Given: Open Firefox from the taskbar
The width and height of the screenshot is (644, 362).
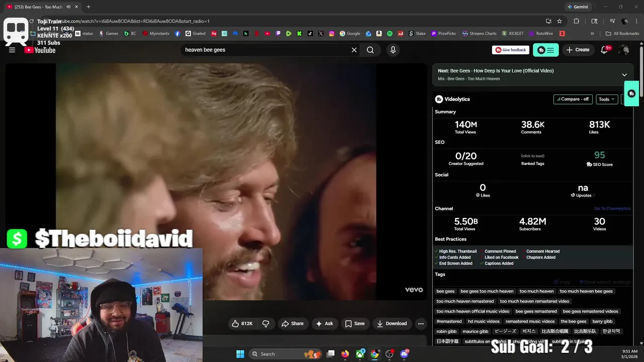Looking at the screenshot, I should 345,354.
